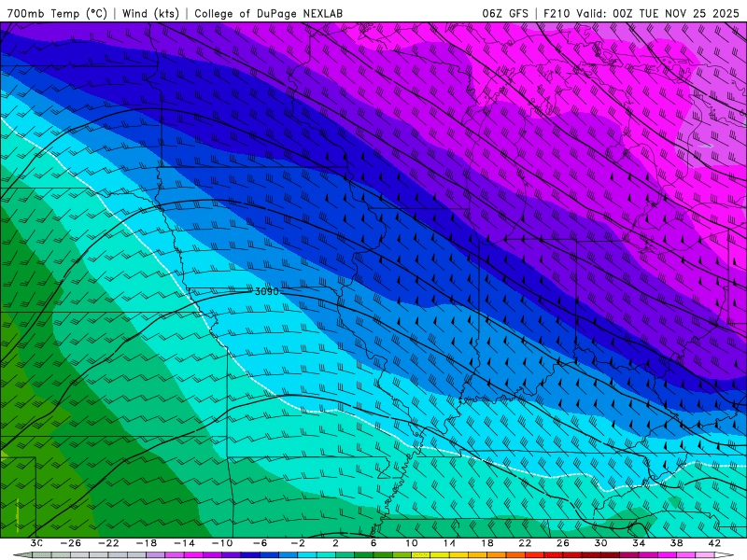Click the '22' colorbar scale label
Viewport: 747px width, 560px height.
point(525,543)
